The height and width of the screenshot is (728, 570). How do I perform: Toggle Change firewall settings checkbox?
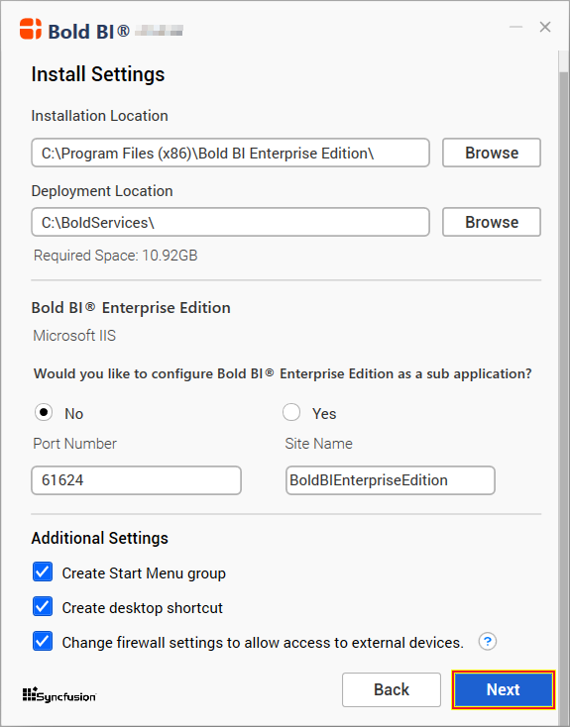[x=43, y=641]
